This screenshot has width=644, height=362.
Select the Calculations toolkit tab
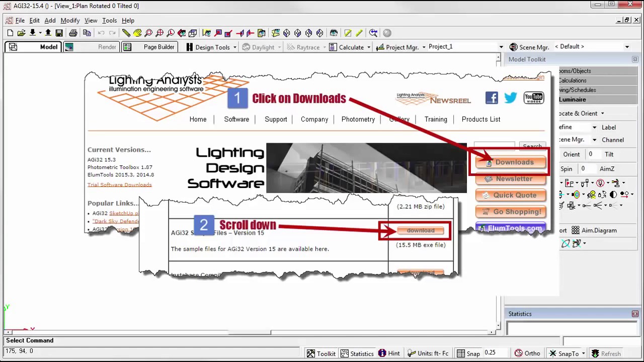click(598, 80)
